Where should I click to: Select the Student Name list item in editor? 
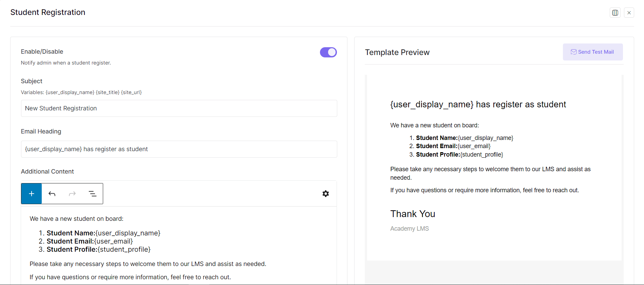(103, 233)
